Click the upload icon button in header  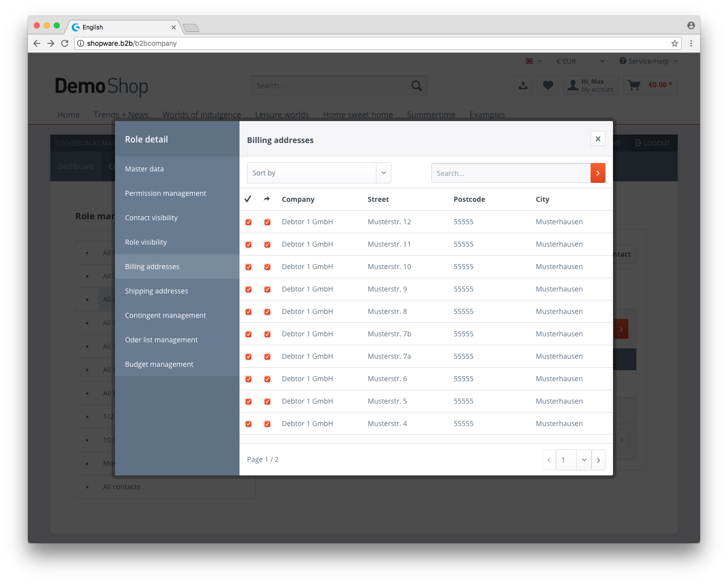coord(523,85)
